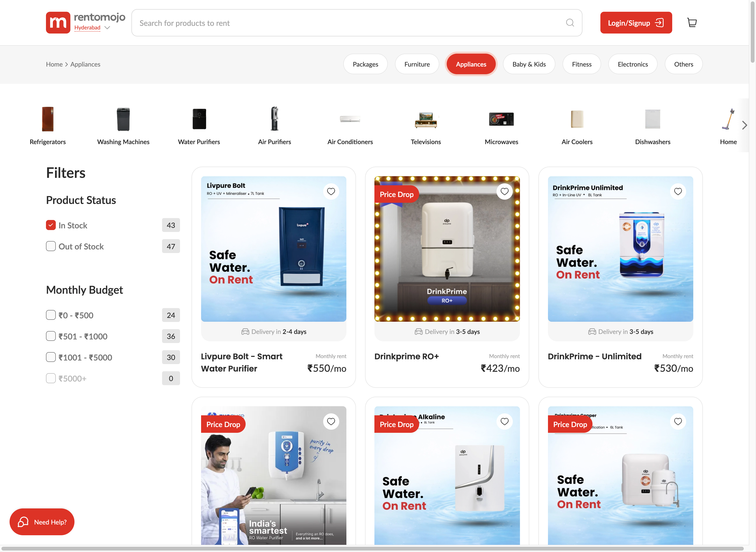Screen dimensions: 756x552
Task: Open the shopping cart icon
Action: 692,23
